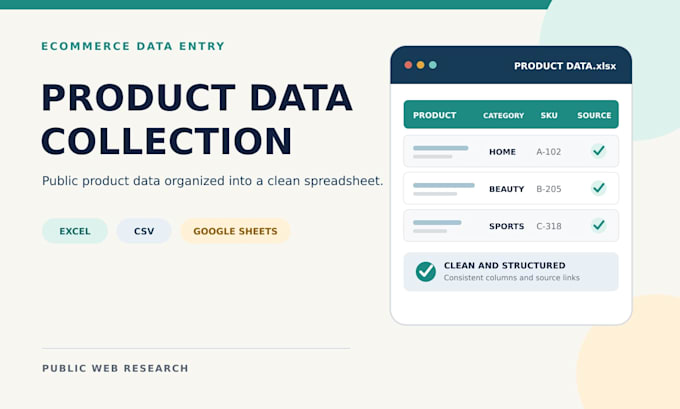680x409 pixels.
Task: Select the CSV format pill
Action: tap(144, 231)
